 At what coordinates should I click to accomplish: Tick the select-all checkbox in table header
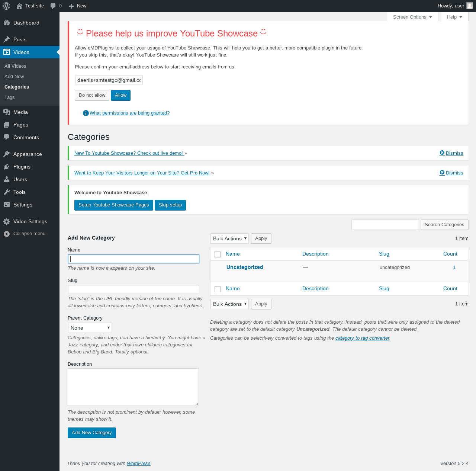[218, 254]
